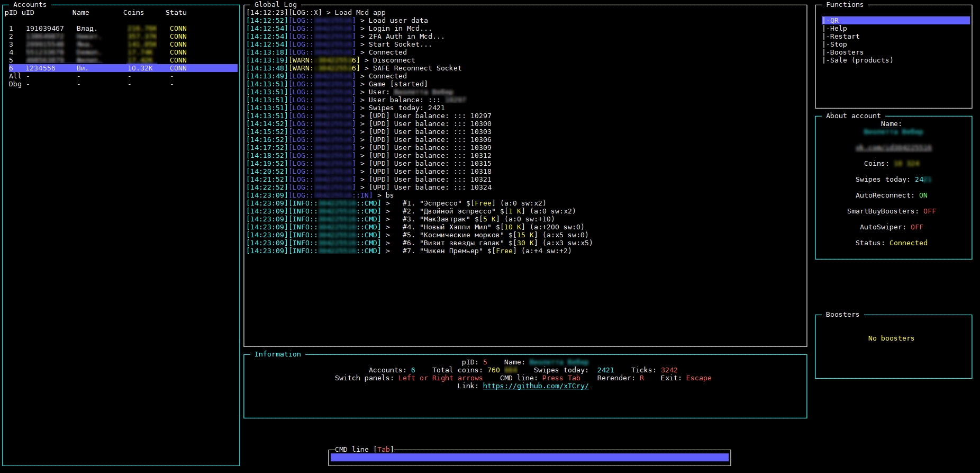Click the Load Mcd app log line
Screen dimensions: 980x473
(x=316, y=13)
